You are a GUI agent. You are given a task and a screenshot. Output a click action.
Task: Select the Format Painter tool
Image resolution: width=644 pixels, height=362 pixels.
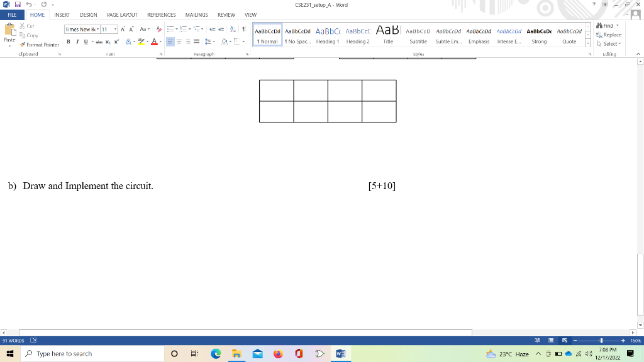pos(40,45)
